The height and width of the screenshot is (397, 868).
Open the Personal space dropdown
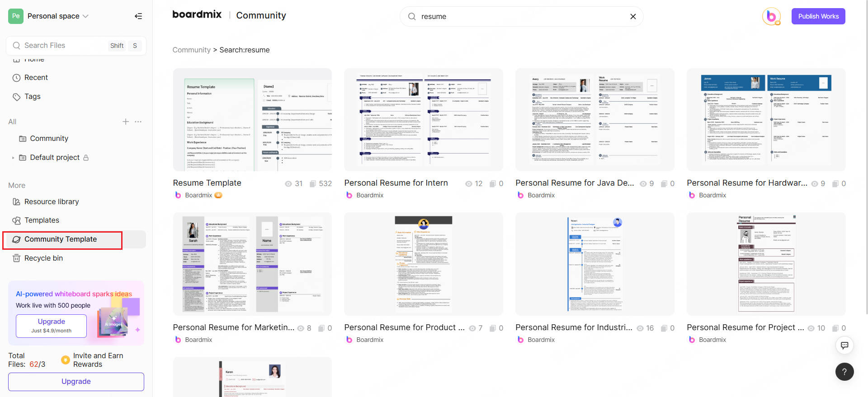tap(58, 16)
